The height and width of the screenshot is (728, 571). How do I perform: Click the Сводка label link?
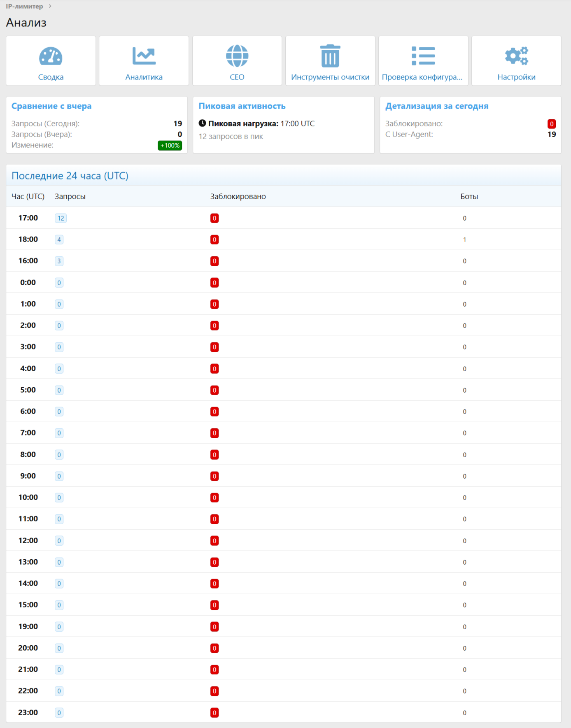click(x=51, y=77)
